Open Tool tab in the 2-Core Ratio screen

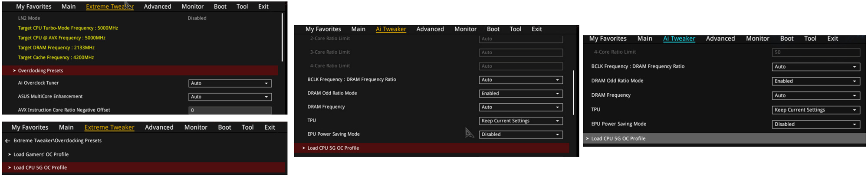coord(516,29)
